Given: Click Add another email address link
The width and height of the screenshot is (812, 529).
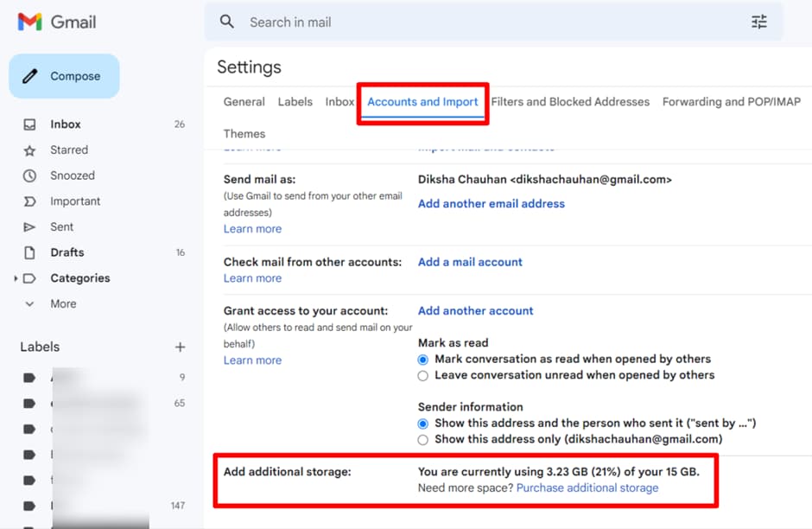Looking at the screenshot, I should click(x=492, y=204).
